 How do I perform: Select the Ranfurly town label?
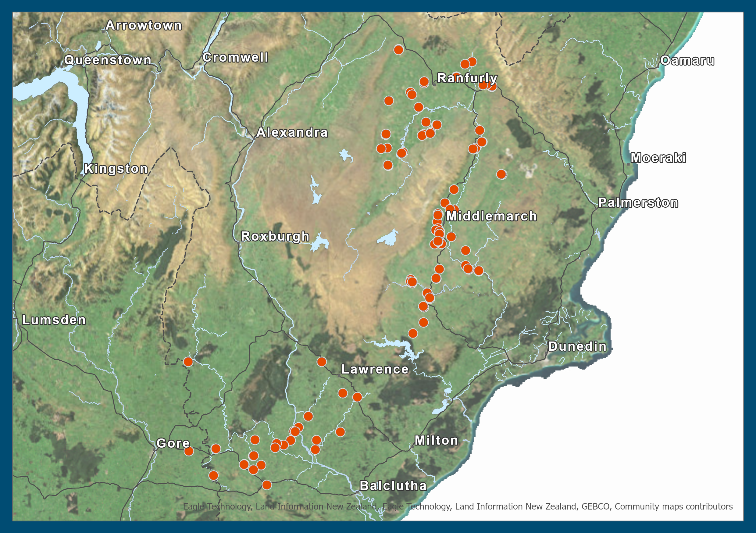467,78
